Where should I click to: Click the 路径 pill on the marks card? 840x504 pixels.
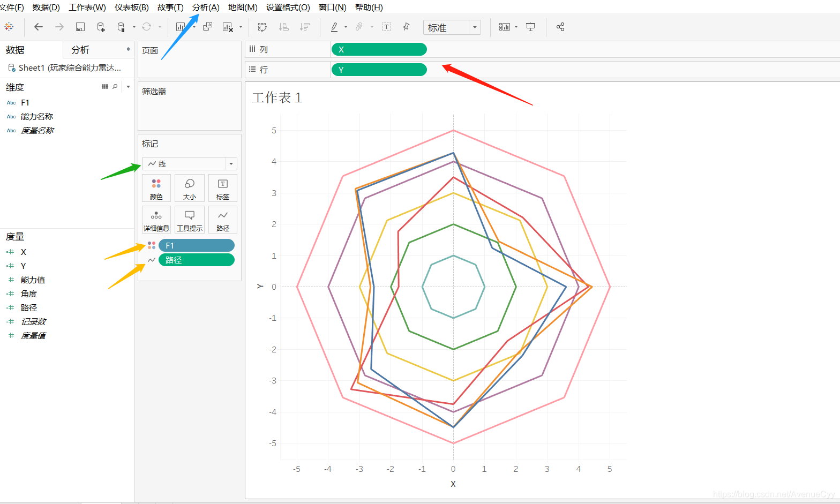(x=197, y=260)
